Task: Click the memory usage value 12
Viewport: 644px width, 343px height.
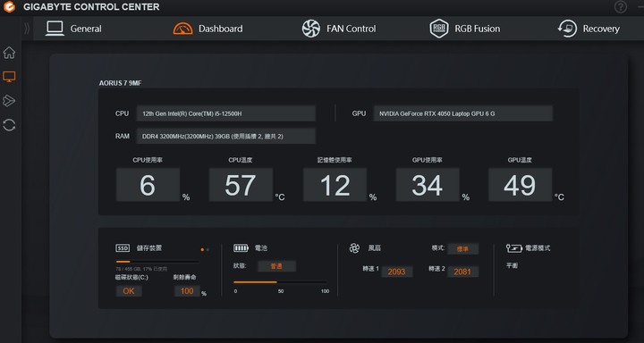Action: [335, 185]
